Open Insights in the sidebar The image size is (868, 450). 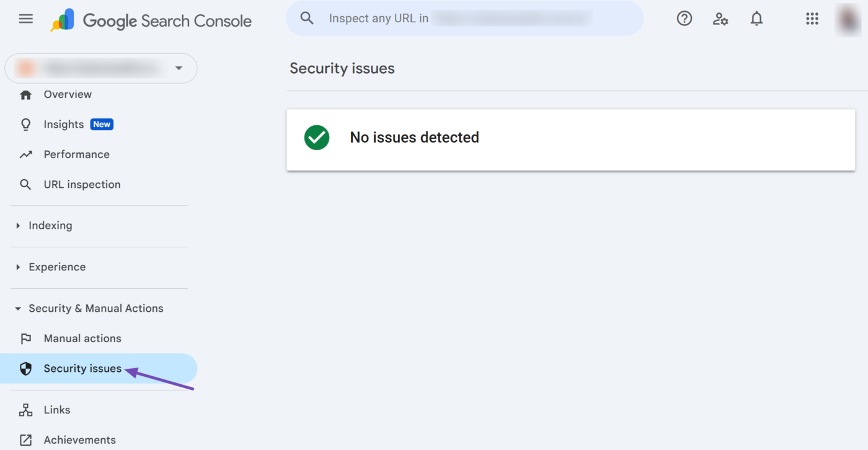(x=64, y=125)
